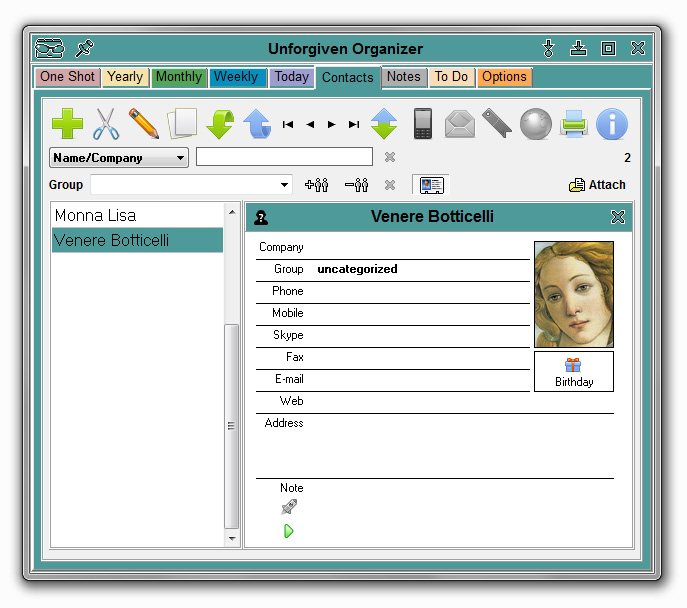
Task: Select Venere Botticelli in contact list
Action: pyautogui.click(x=137, y=240)
